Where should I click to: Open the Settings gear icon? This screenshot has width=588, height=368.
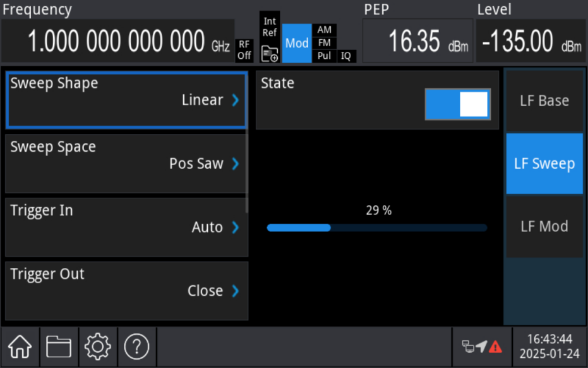click(98, 347)
